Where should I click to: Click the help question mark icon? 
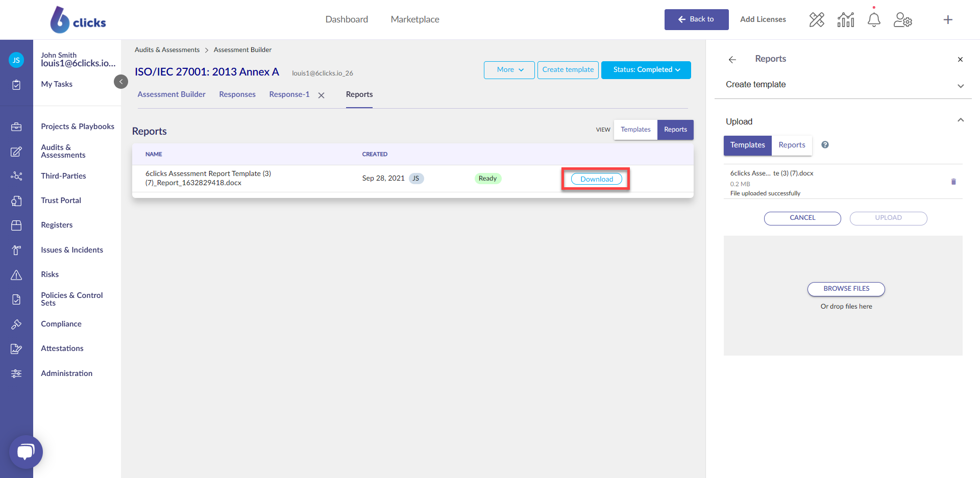tap(825, 145)
